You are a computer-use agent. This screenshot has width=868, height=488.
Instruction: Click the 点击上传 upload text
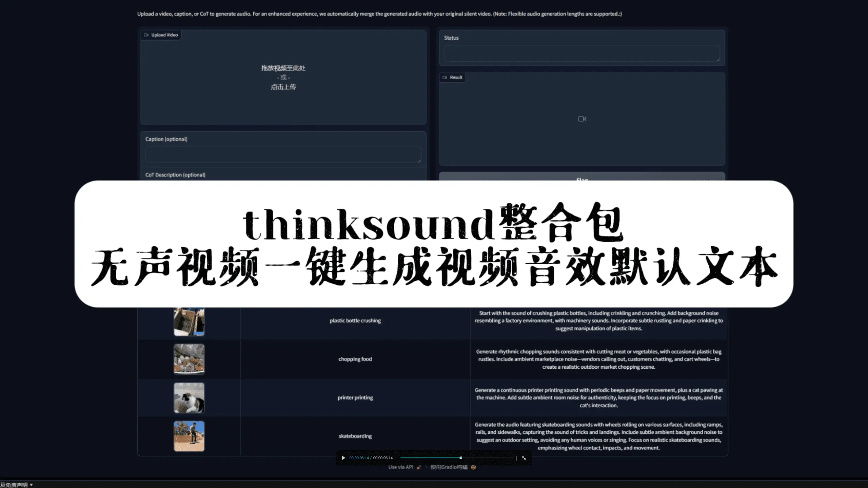click(x=283, y=87)
